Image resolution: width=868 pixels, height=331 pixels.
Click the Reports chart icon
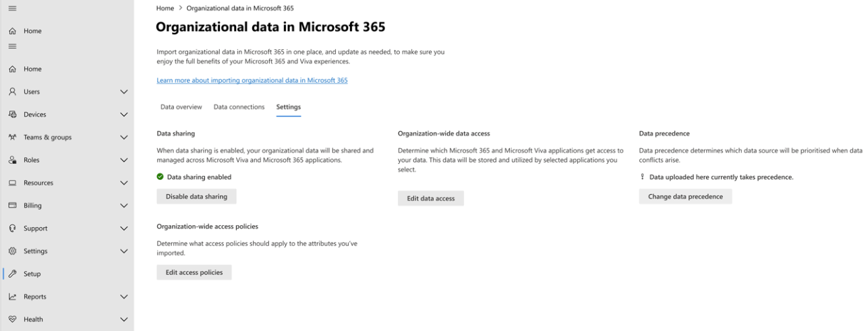click(12, 297)
